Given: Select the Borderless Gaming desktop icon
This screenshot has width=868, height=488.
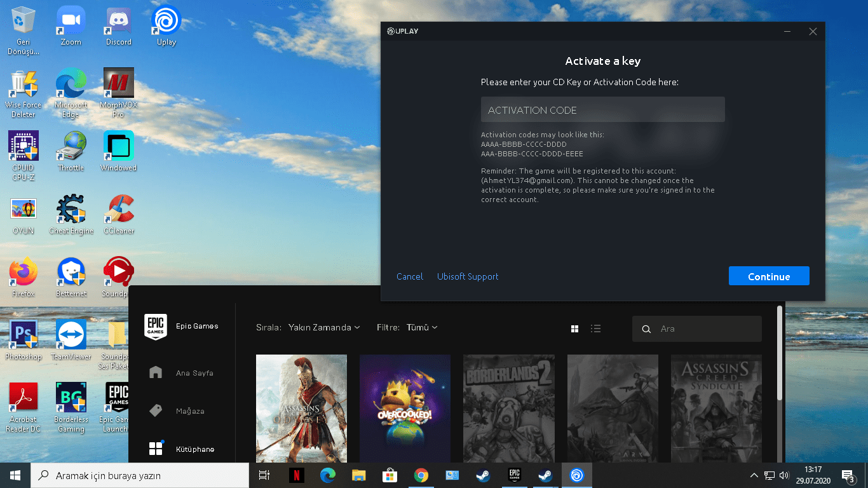Looking at the screenshot, I should [x=71, y=408].
